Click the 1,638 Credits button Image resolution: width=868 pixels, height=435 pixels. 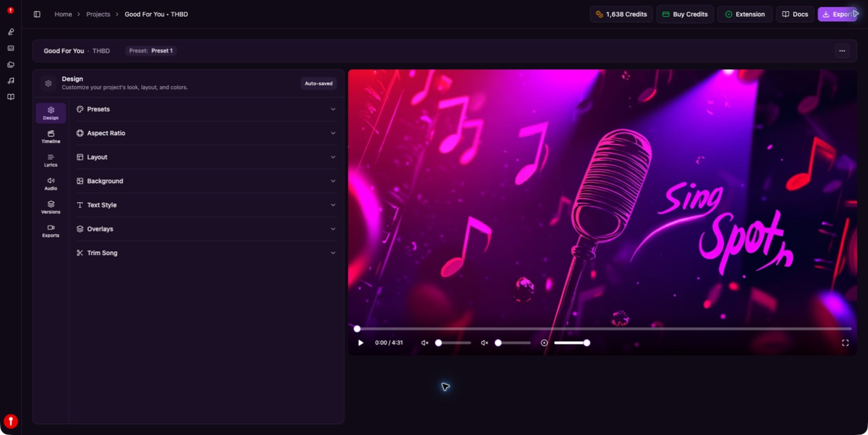[x=621, y=14]
